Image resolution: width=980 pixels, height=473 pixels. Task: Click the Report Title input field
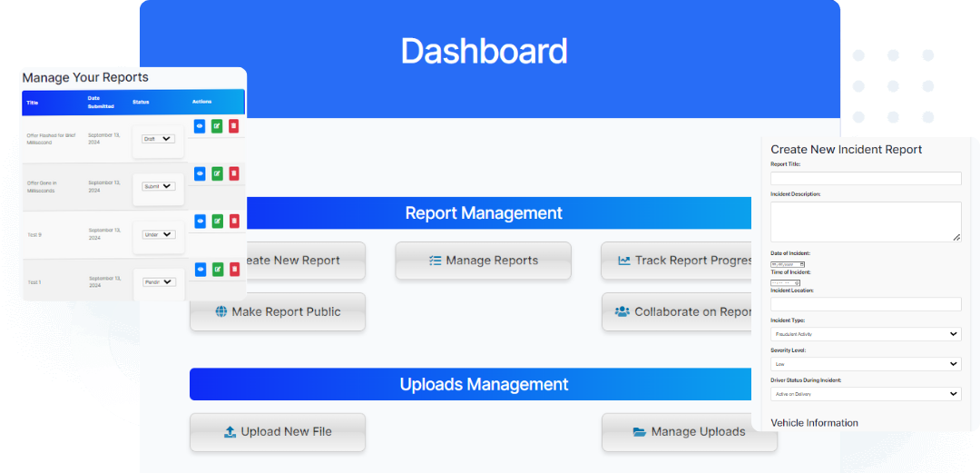[x=865, y=179]
